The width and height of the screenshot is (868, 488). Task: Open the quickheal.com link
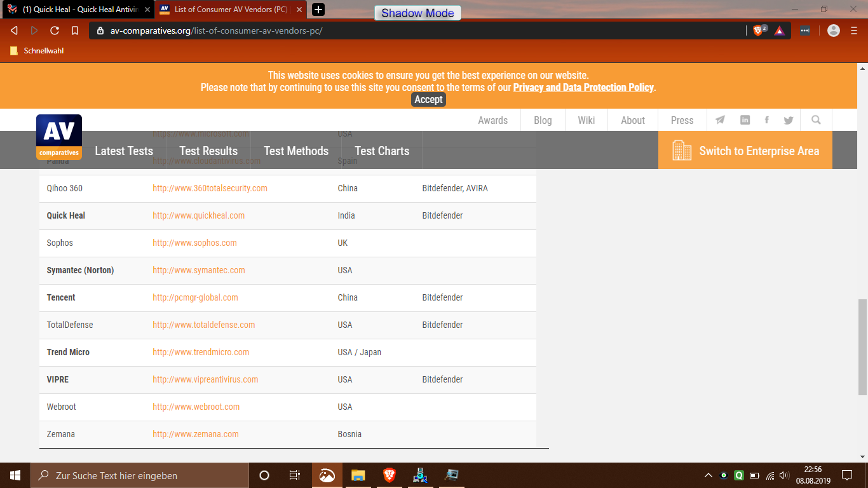(198, 215)
